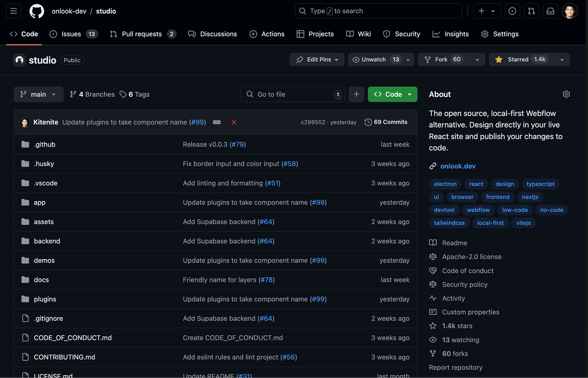Open Kitenite author link on latest commit
This screenshot has width=588, height=378.
(46, 122)
